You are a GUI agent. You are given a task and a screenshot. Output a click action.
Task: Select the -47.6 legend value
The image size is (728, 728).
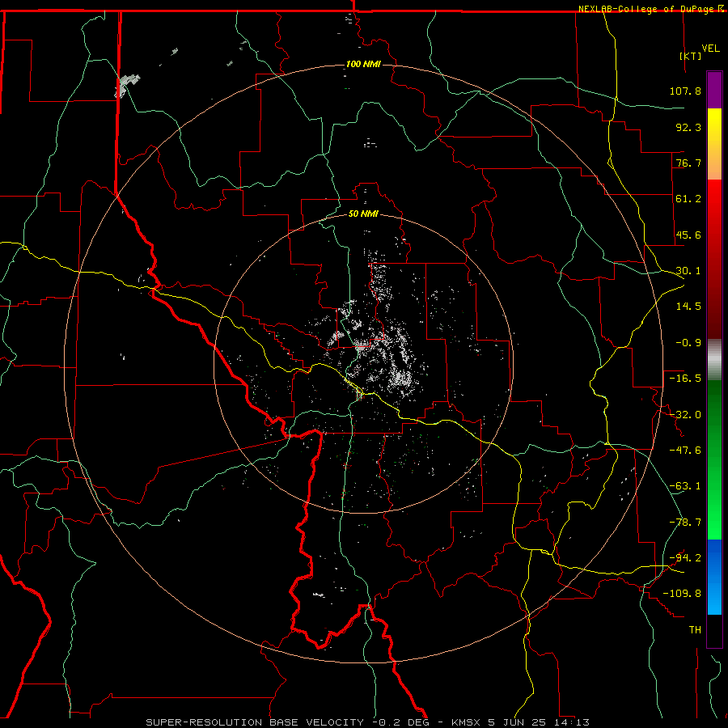point(685,451)
